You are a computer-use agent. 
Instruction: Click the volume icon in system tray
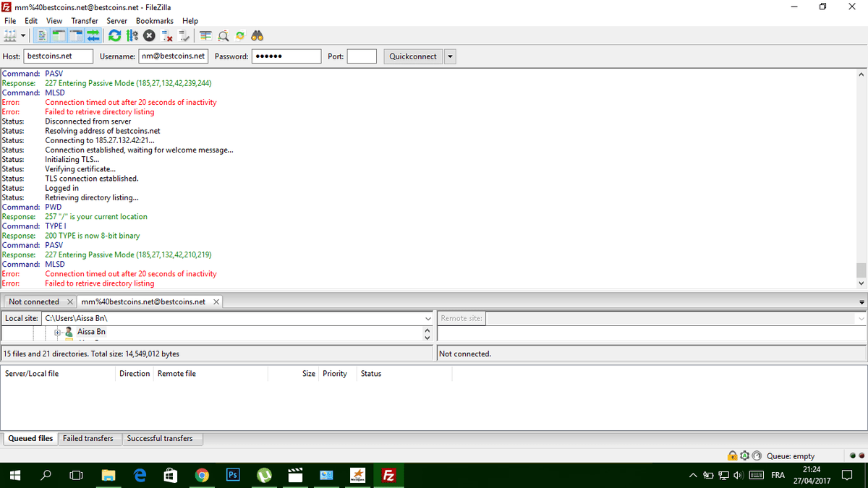737,475
